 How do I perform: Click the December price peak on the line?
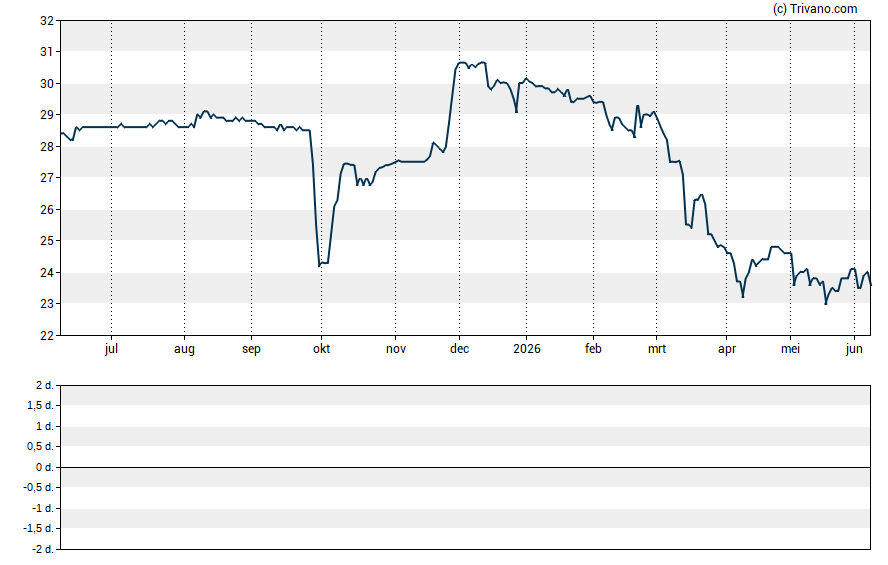tap(462, 62)
